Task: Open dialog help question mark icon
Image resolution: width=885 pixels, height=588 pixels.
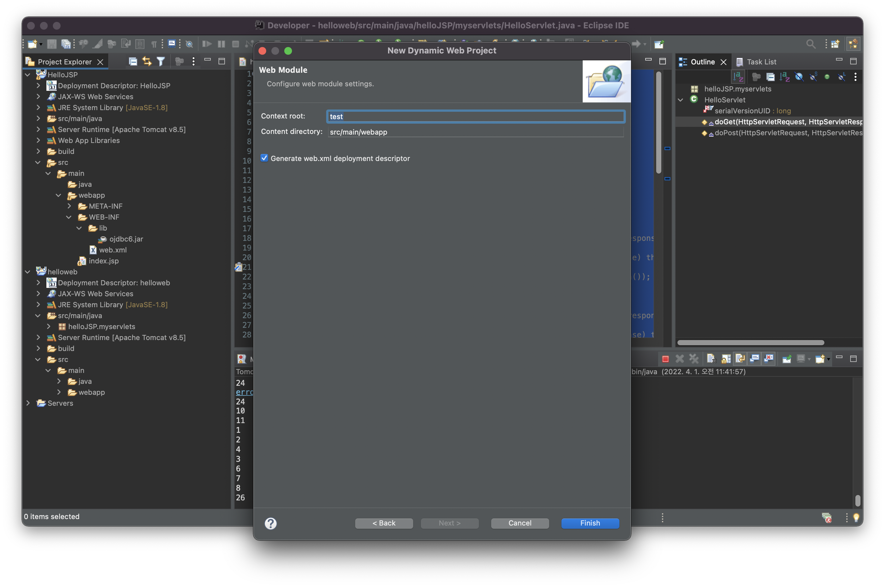Action: [x=270, y=523]
